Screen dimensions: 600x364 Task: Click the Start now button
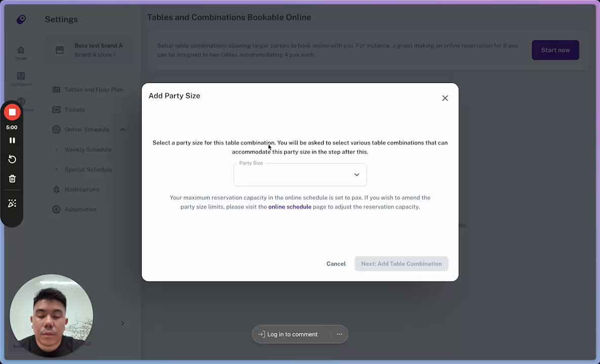coord(555,50)
